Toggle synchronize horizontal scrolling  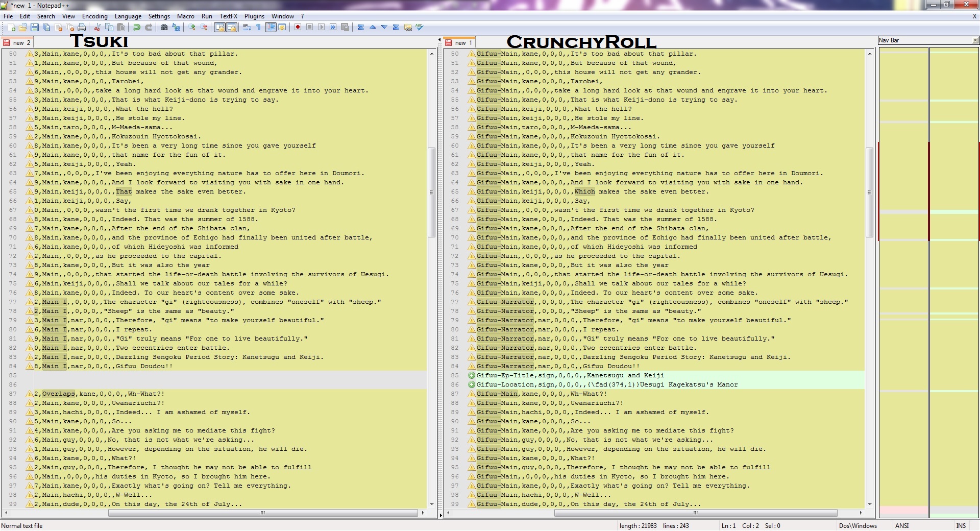(231, 27)
